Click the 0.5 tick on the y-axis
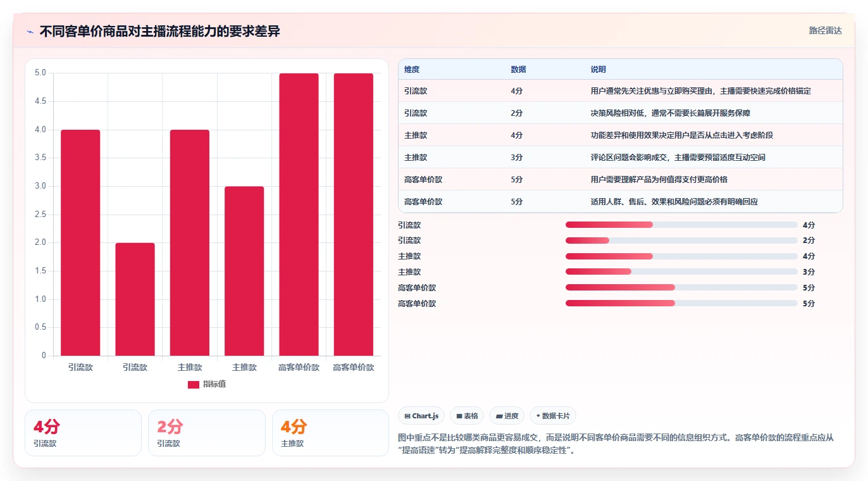This screenshot has width=868, height=481. coord(40,327)
